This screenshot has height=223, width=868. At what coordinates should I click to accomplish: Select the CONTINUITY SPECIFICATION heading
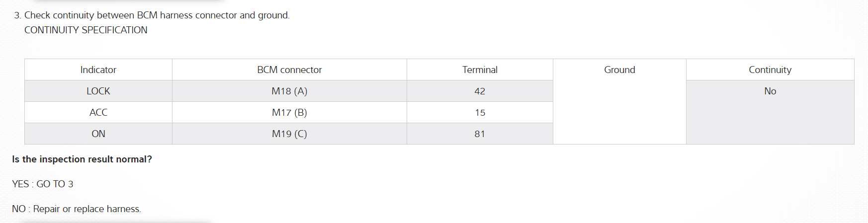tap(86, 30)
